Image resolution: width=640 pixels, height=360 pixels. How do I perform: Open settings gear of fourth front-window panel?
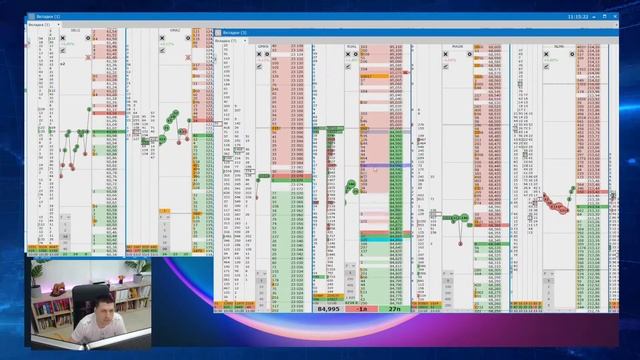pyautogui.click(x=572, y=54)
